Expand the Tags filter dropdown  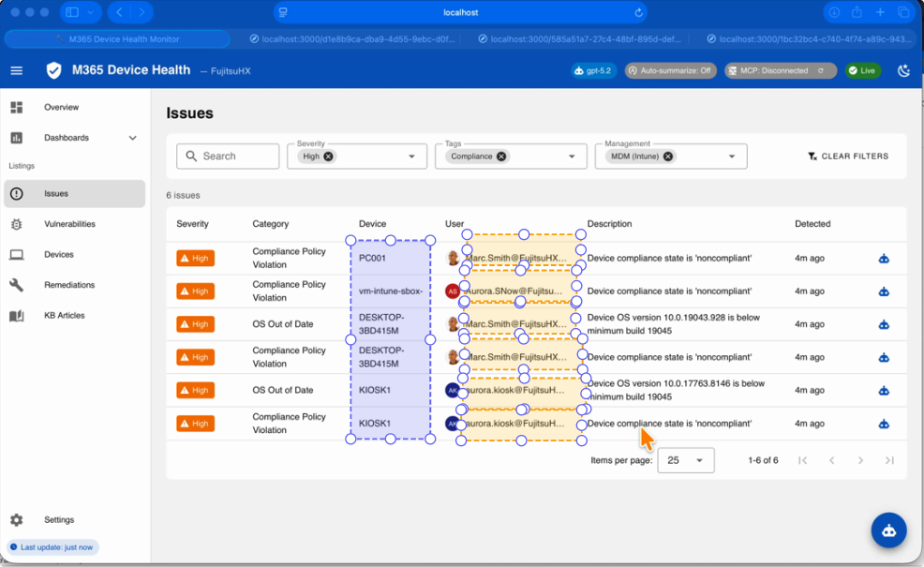pos(572,157)
